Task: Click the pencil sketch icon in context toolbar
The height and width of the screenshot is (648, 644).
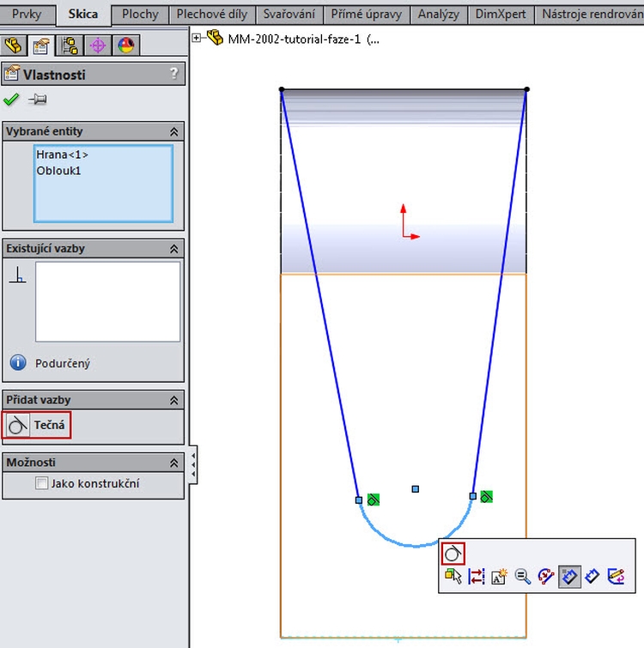Action: [616, 577]
